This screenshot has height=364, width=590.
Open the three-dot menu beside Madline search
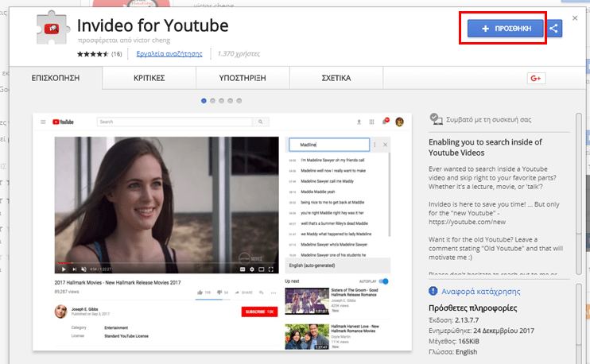click(x=375, y=145)
